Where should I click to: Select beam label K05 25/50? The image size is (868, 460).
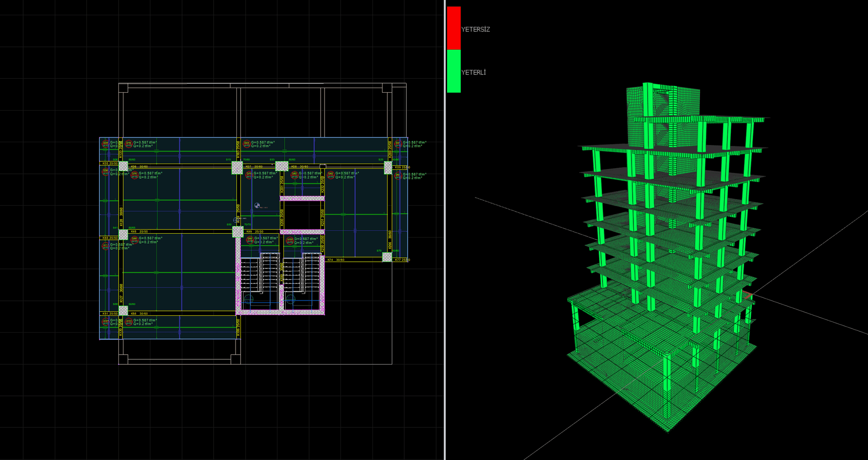pyautogui.click(x=110, y=164)
